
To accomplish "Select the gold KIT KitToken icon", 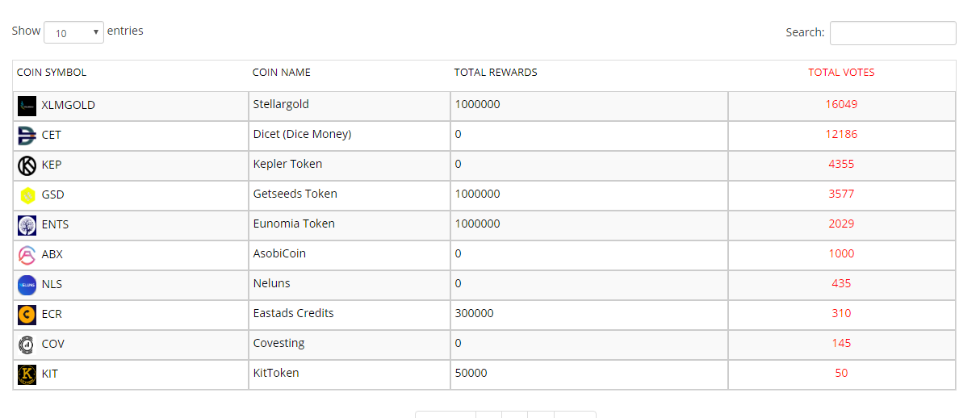I will (27, 374).
